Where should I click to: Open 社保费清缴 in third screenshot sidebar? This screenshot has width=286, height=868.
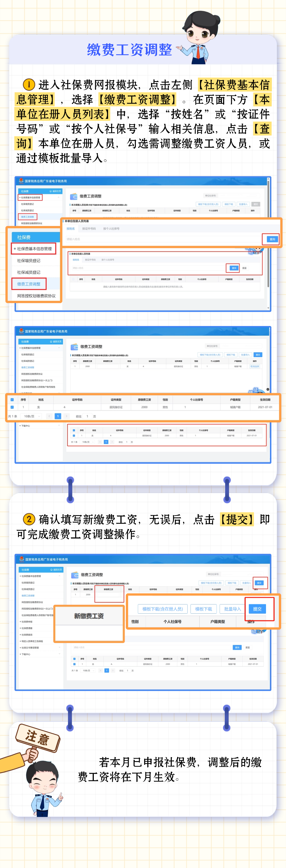point(27,628)
